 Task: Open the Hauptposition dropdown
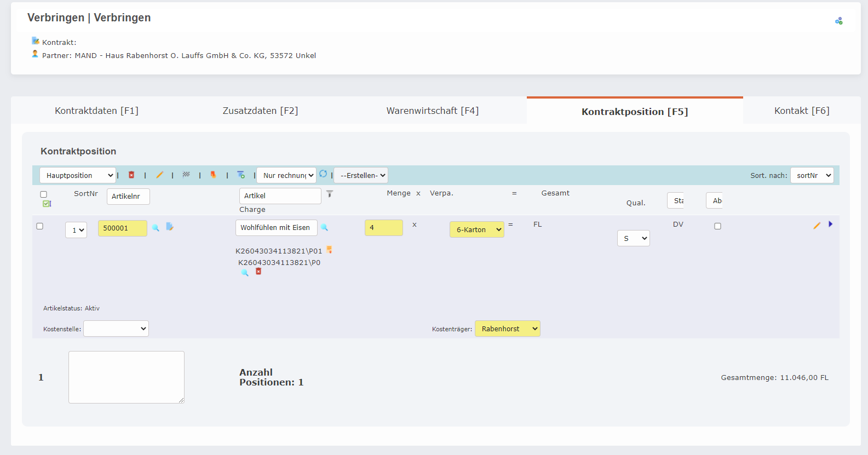78,175
